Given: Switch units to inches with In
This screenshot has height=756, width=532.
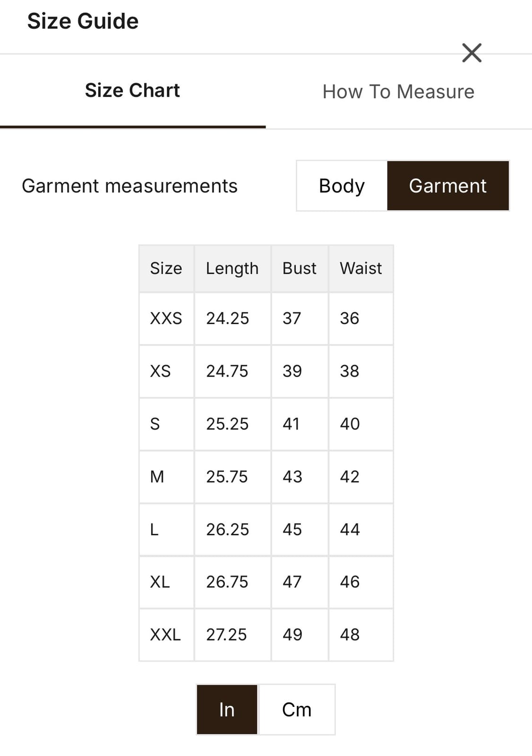Looking at the screenshot, I should 227,709.
